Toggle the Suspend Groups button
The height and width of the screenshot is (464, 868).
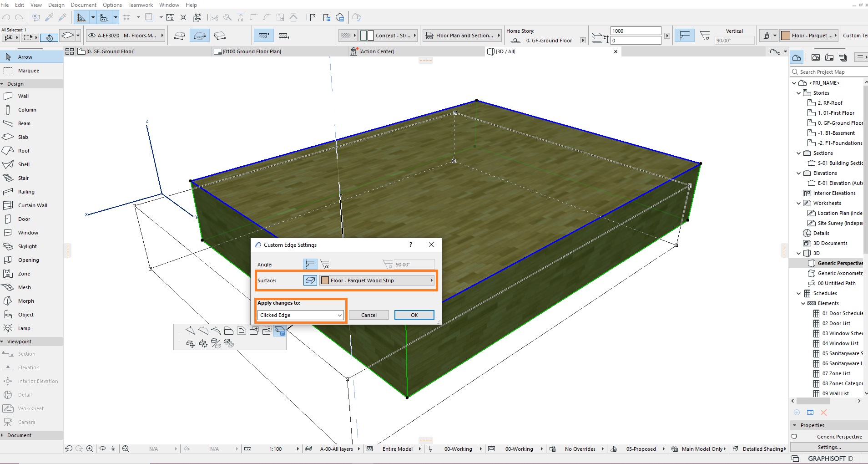(49, 38)
